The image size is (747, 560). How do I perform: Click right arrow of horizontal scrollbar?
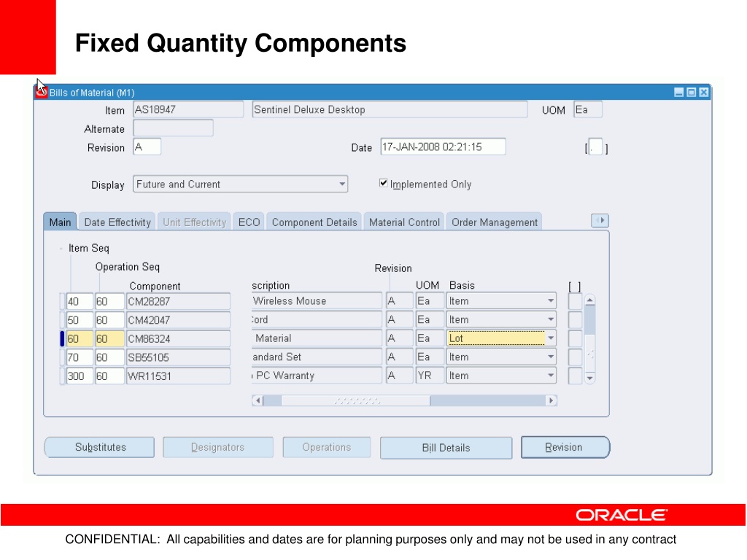click(551, 400)
